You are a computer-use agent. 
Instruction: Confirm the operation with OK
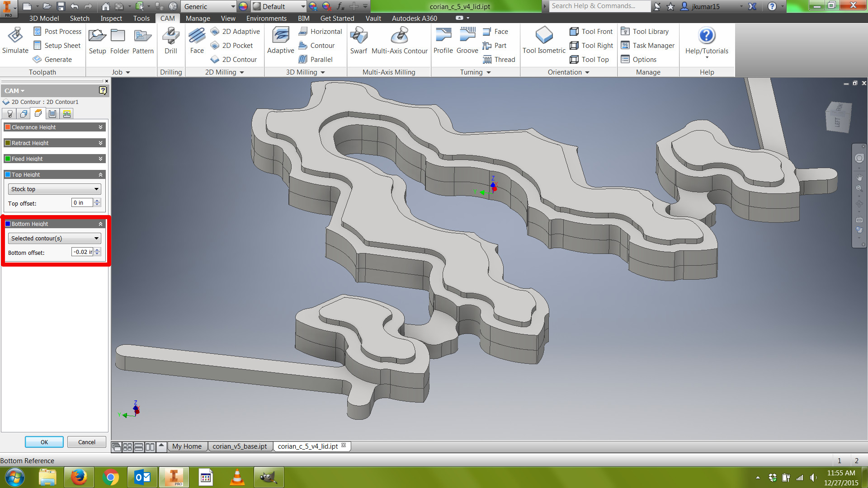(44, 442)
